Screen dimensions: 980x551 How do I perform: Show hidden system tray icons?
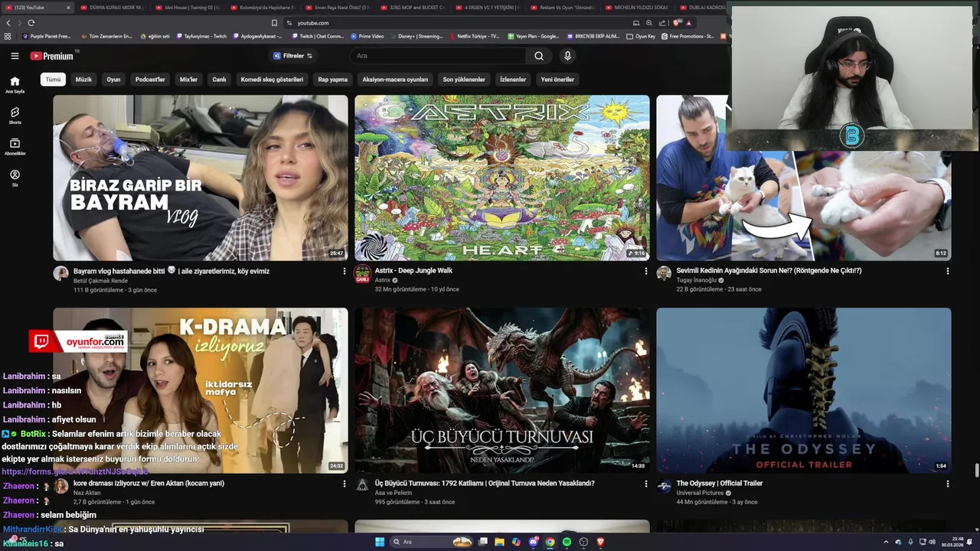coord(886,542)
